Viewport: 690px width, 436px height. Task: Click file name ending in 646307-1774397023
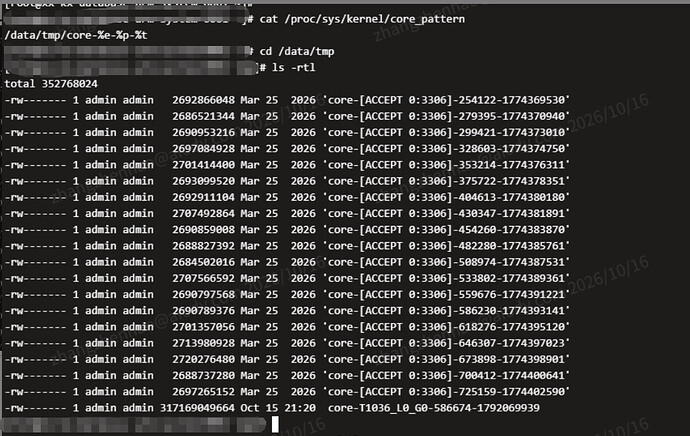pyautogui.click(x=447, y=343)
